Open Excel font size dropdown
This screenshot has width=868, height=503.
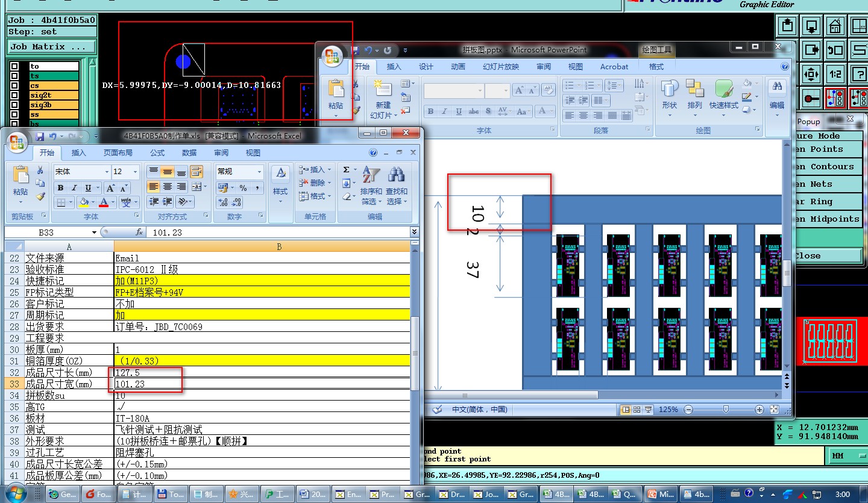tap(135, 172)
